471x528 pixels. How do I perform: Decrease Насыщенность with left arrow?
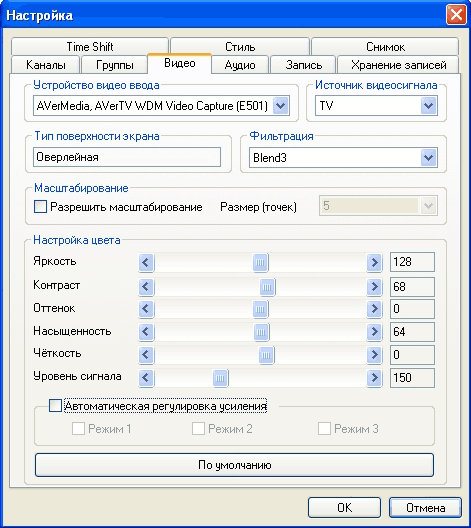tap(146, 332)
